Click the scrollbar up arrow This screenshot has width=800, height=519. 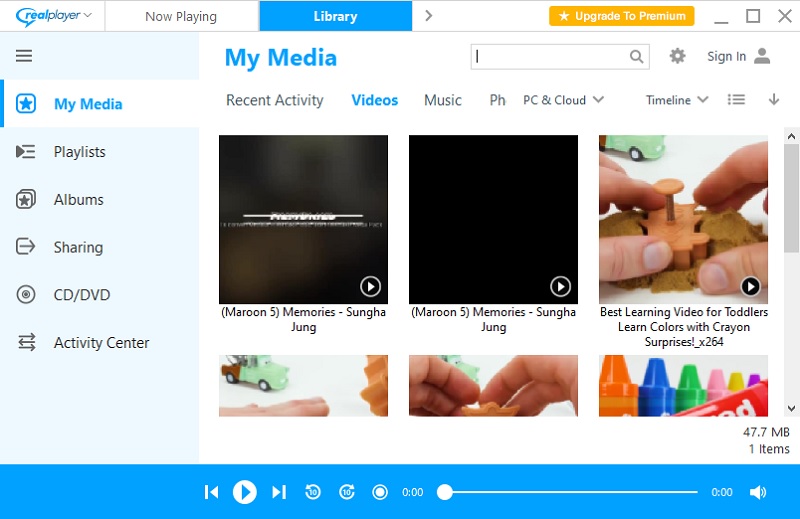pos(791,136)
